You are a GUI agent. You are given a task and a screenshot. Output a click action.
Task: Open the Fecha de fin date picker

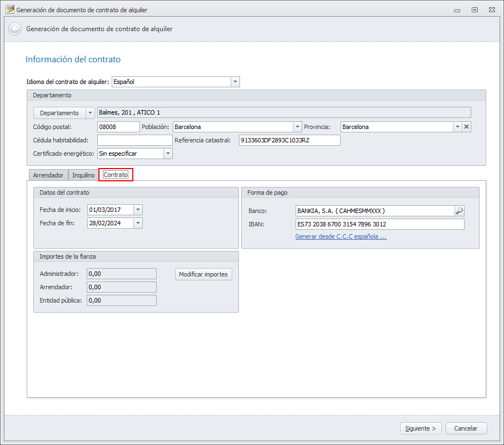point(138,223)
